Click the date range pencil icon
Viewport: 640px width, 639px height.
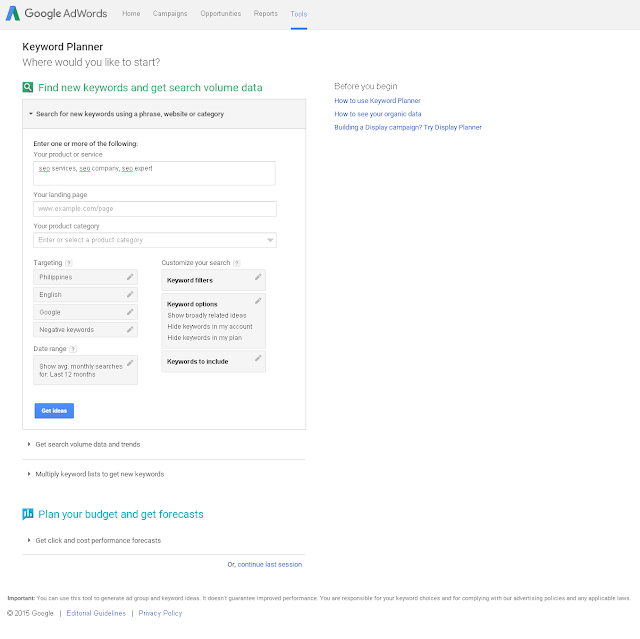point(130,363)
